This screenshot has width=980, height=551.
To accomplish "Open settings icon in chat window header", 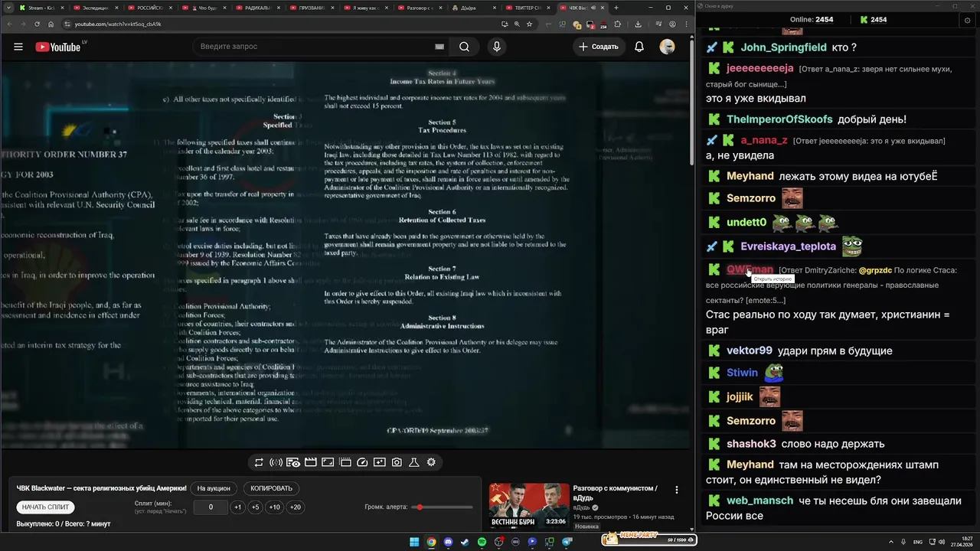I will [967, 20].
